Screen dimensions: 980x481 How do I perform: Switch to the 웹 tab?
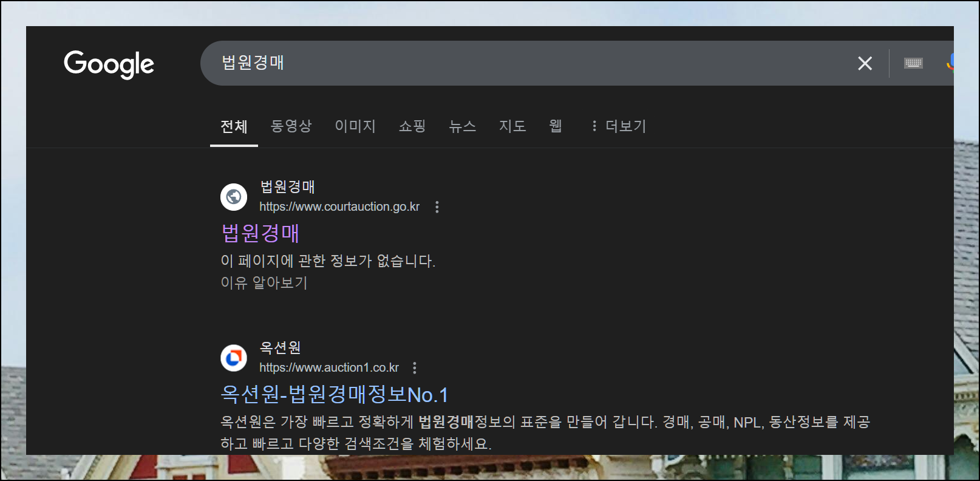click(556, 126)
